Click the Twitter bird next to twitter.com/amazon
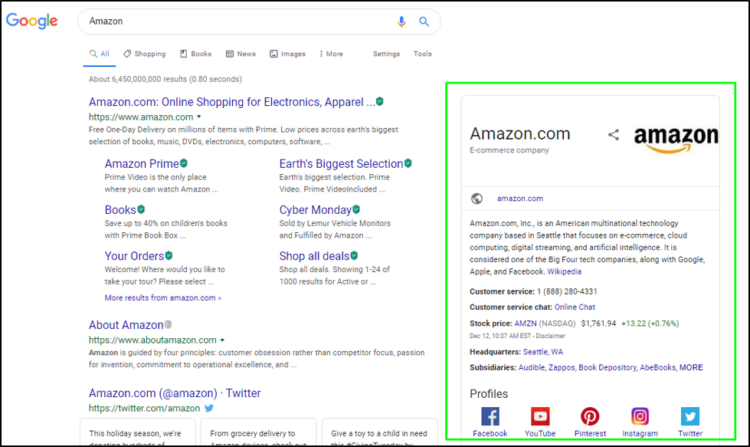The height and width of the screenshot is (447, 750). [x=209, y=408]
